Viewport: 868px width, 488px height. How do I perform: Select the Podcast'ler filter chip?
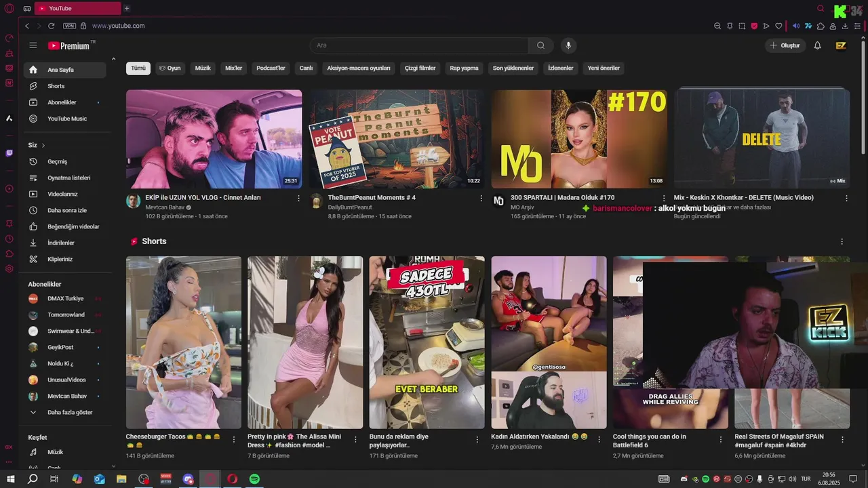click(271, 68)
